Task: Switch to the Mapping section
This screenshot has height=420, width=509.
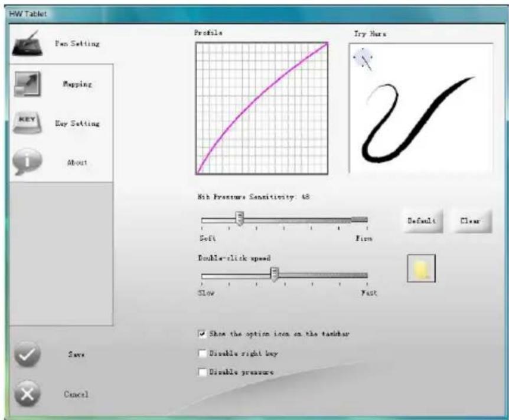Action: pyautogui.click(x=77, y=84)
